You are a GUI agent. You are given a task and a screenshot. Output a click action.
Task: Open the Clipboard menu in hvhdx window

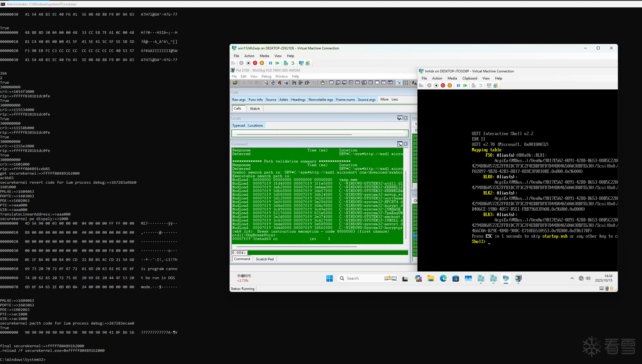tap(469, 78)
